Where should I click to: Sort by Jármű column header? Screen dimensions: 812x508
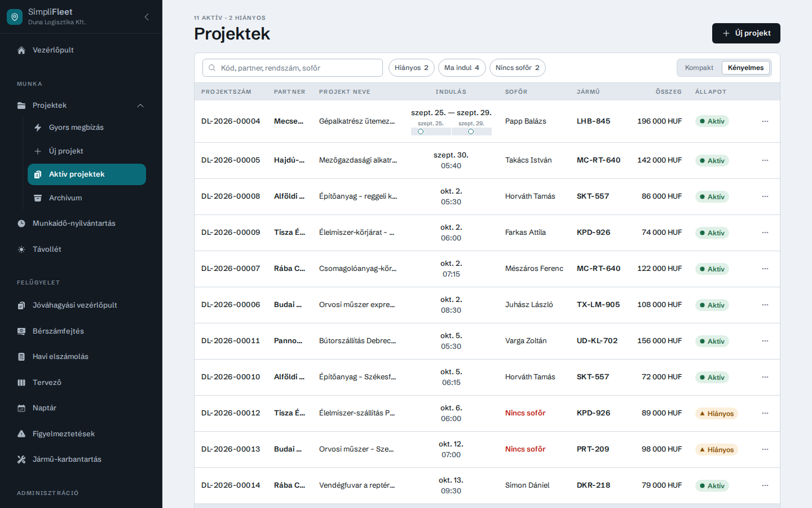coord(588,91)
